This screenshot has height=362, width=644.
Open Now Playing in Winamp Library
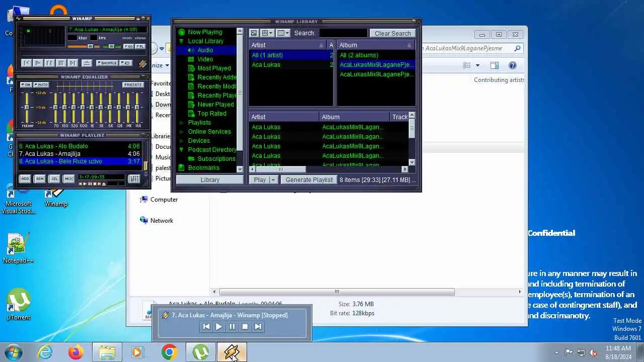tap(205, 32)
